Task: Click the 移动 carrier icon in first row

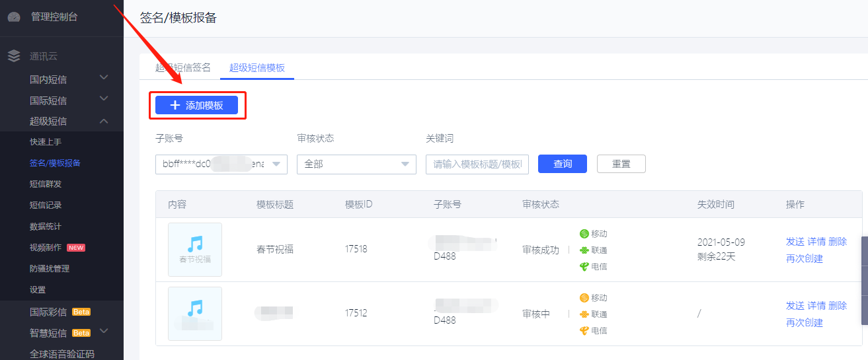Action: pyautogui.click(x=584, y=234)
